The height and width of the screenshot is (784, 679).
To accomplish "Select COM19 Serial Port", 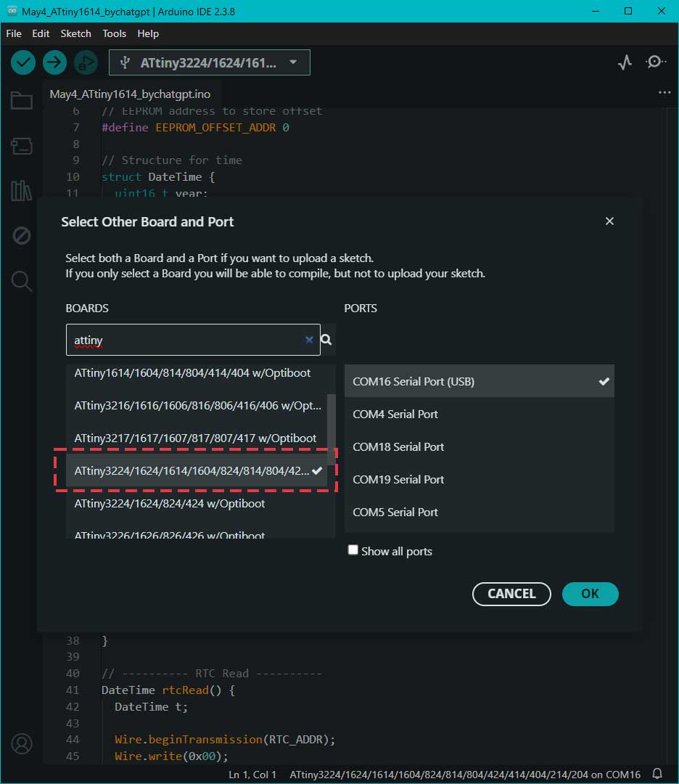I will [480, 480].
